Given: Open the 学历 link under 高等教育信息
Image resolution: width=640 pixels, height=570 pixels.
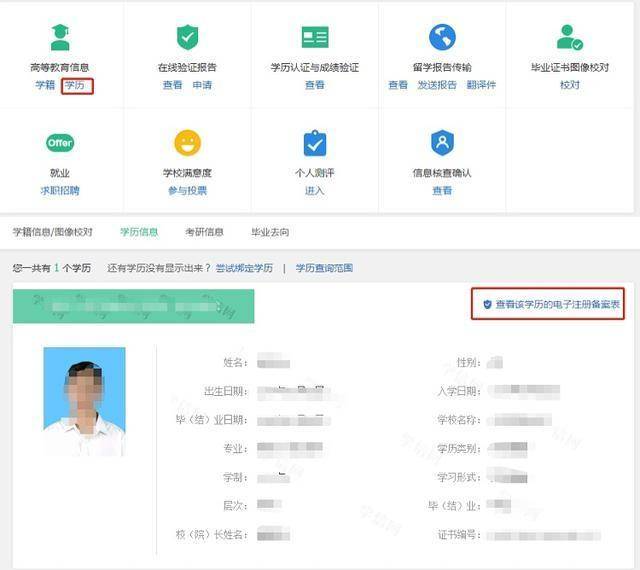Looking at the screenshot, I should tap(76, 86).
